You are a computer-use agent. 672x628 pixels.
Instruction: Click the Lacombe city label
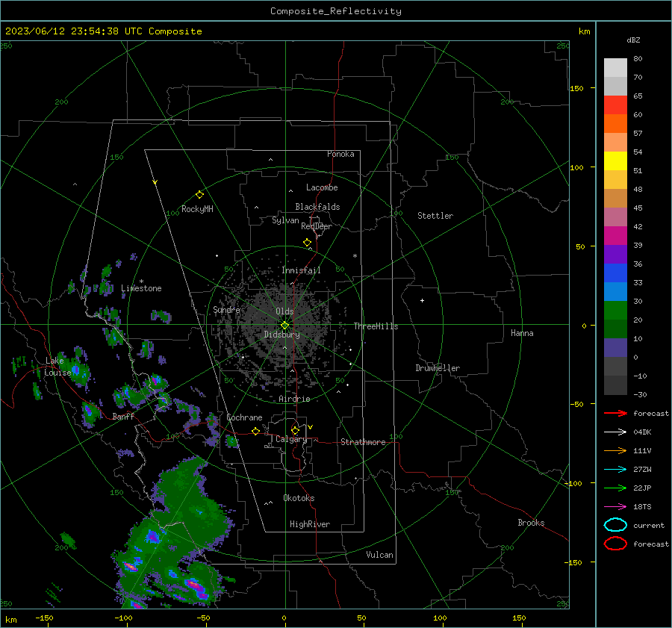(322, 187)
